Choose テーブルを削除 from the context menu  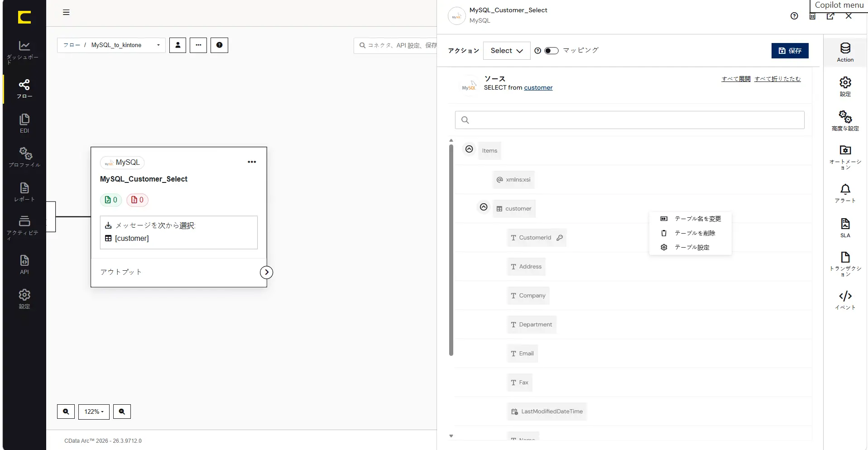690,233
